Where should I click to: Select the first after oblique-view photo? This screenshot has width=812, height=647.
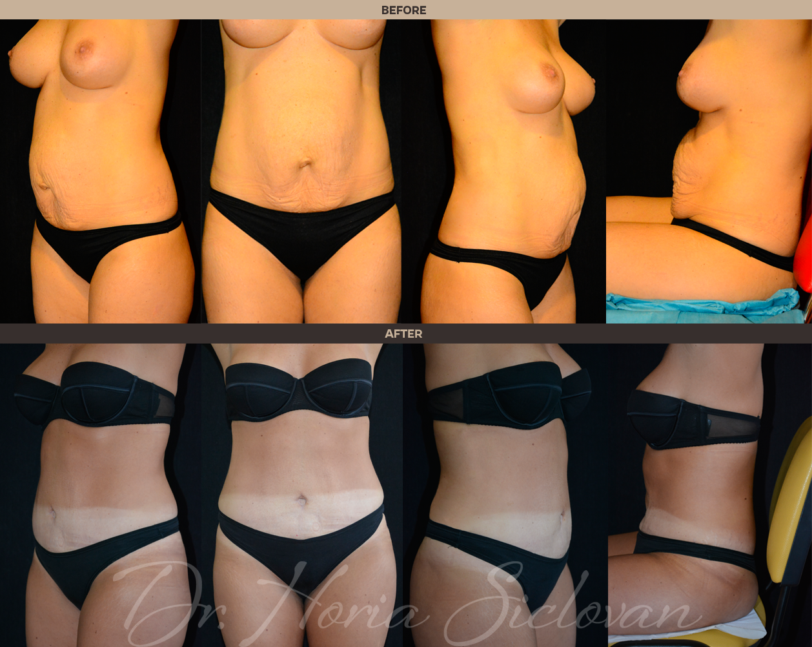pyautogui.click(x=100, y=495)
